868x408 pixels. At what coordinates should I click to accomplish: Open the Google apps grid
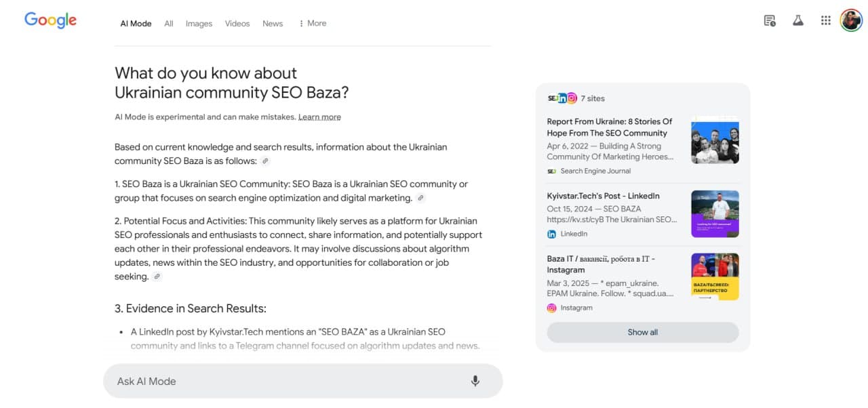(826, 20)
